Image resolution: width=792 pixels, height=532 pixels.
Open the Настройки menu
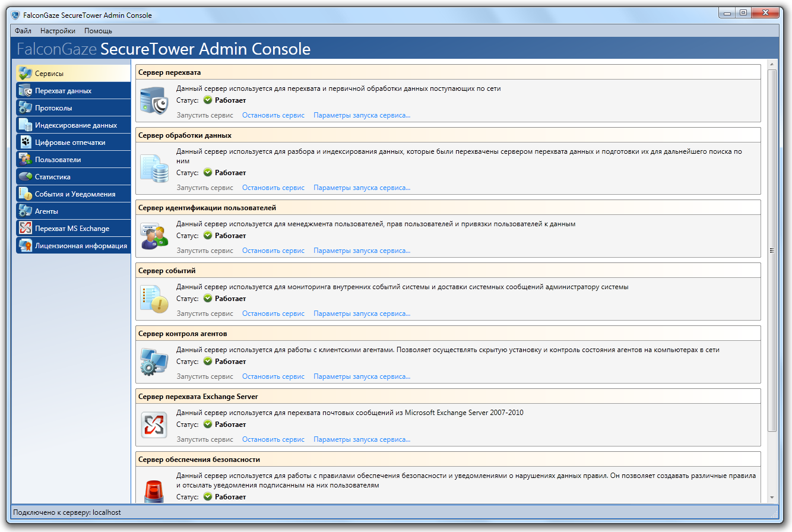coord(58,31)
